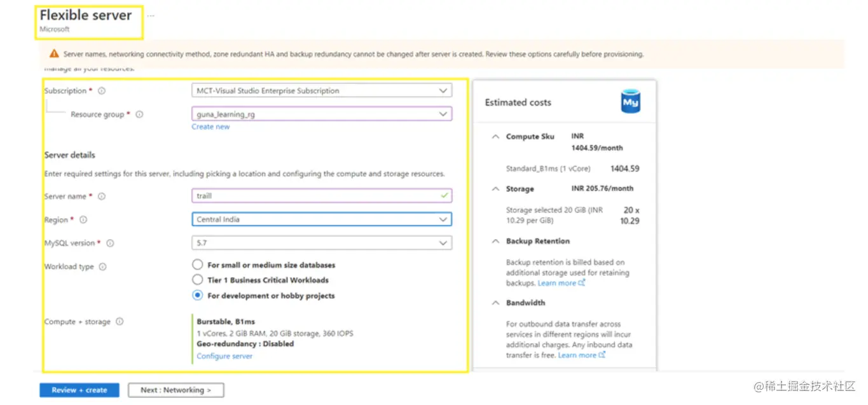
Task: Click the Server name input field
Action: [322, 196]
